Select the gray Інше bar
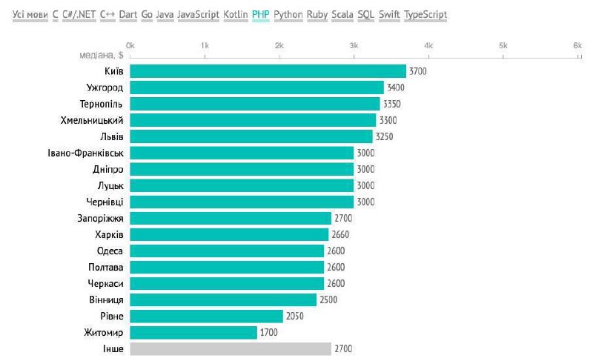593x364 pixels. [x=231, y=349]
